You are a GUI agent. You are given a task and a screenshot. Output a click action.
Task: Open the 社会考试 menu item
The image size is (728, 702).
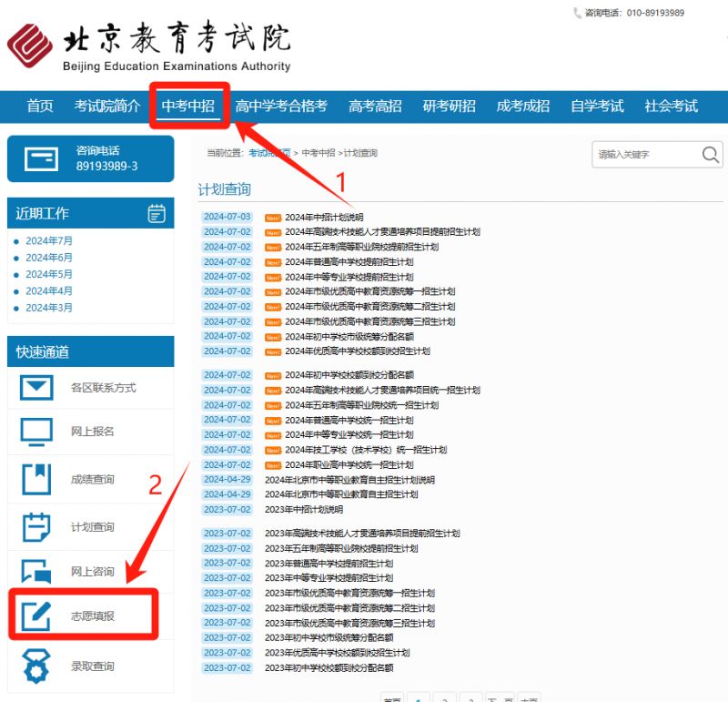(671, 106)
